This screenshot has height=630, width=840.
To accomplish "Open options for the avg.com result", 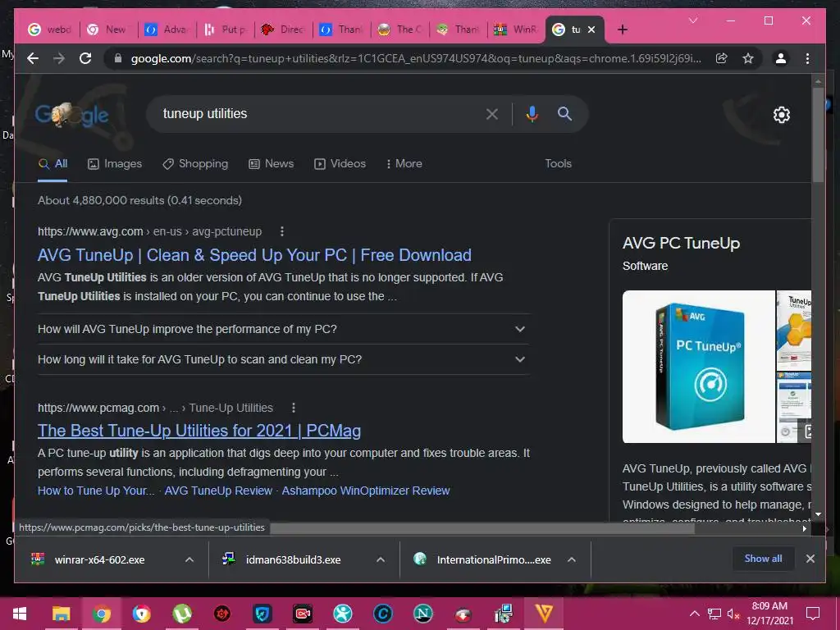I will coord(282,231).
